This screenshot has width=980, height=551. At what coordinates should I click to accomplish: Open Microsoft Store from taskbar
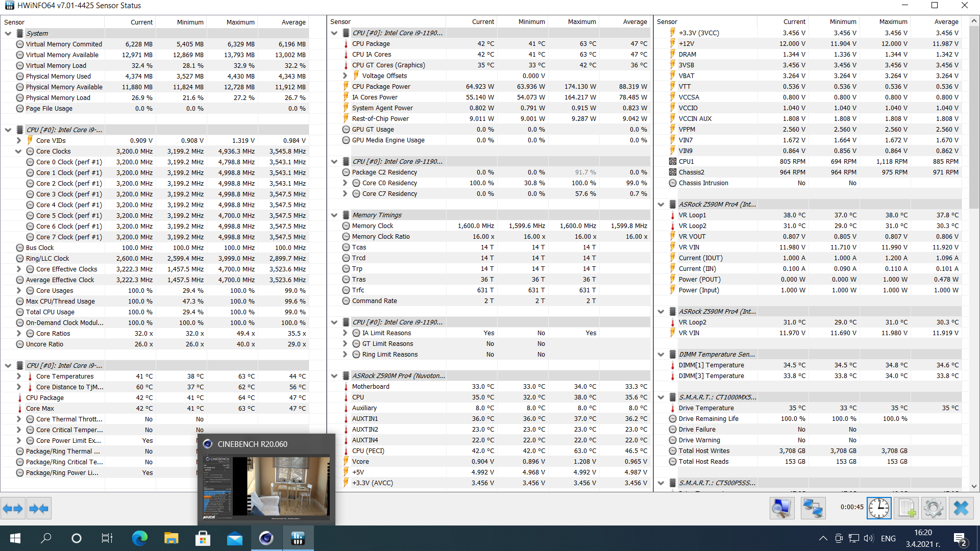(203, 538)
